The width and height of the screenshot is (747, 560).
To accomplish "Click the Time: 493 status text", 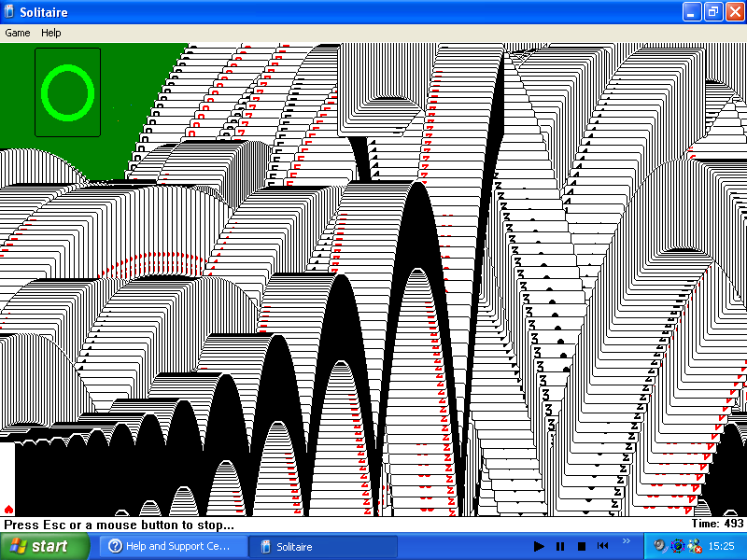I will point(717,525).
